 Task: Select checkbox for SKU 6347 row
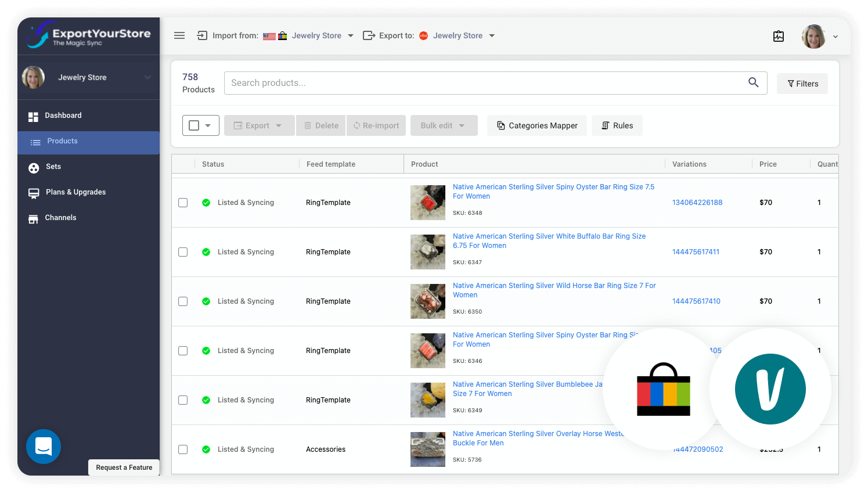(183, 252)
